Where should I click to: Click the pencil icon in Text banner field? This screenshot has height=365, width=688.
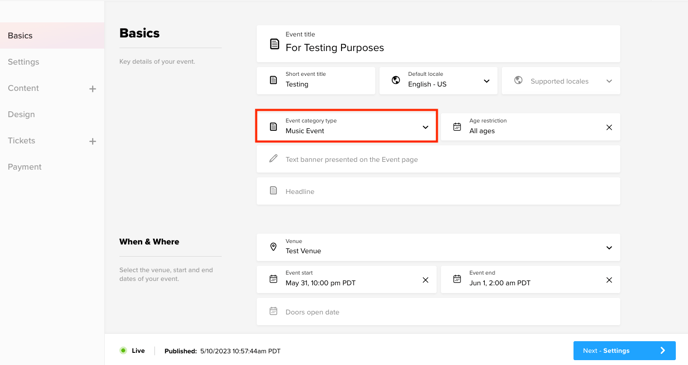click(x=273, y=158)
